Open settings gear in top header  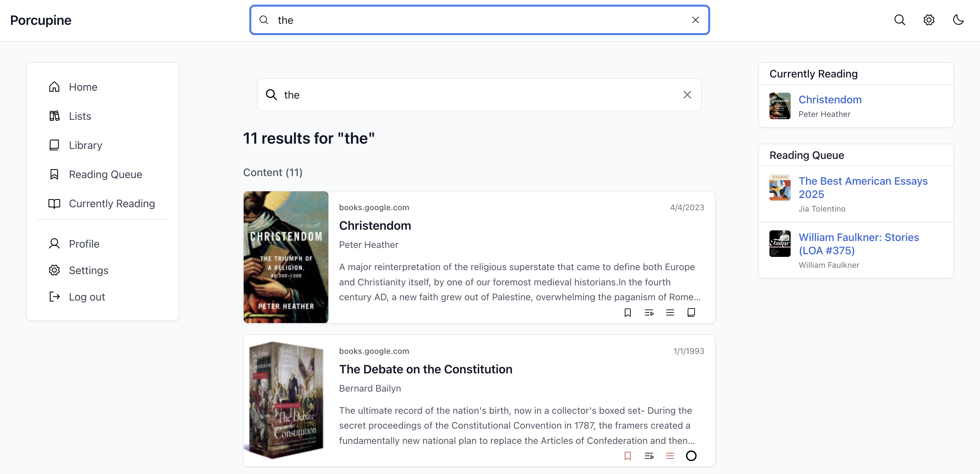tap(929, 20)
